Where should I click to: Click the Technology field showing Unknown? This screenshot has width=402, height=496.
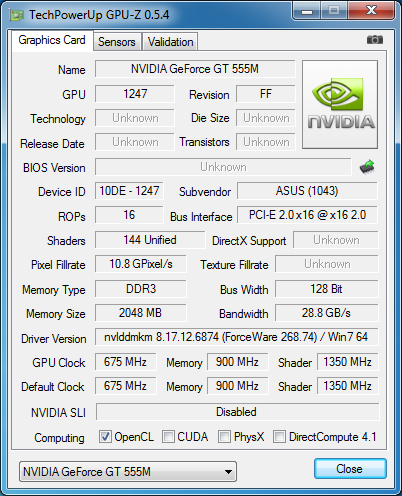(135, 118)
